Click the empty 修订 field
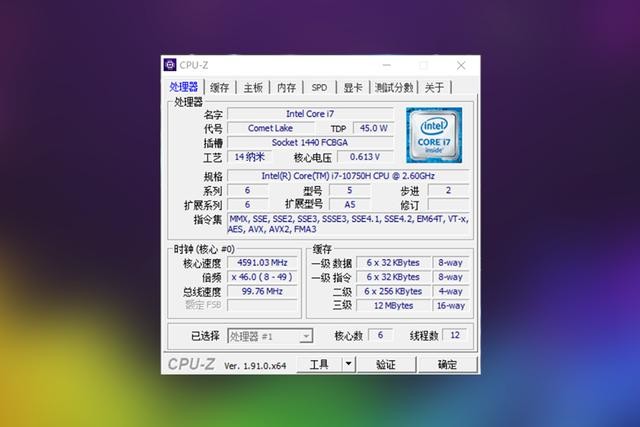Screen dimensions: 640x427 (x=448, y=205)
